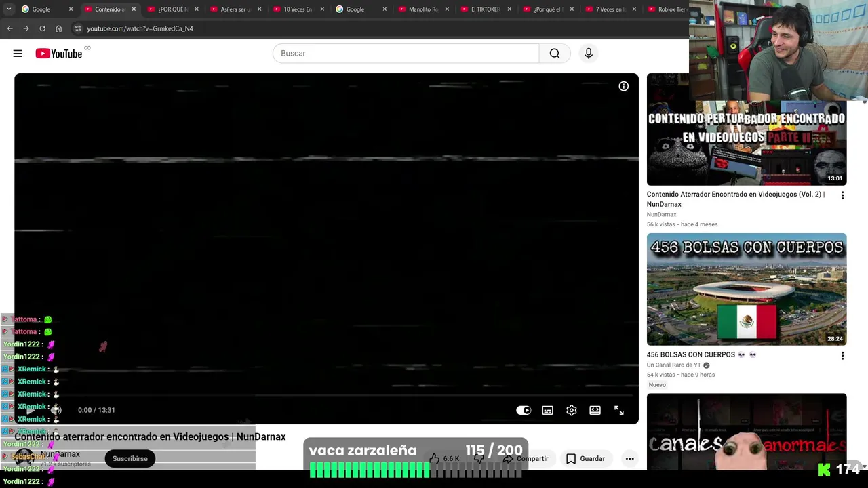Focus the address bar URL
The image size is (868, 488).
point(140,28)
